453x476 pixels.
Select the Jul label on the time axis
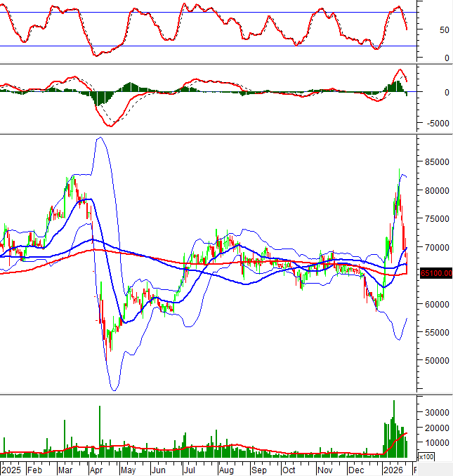click(190, 469)
